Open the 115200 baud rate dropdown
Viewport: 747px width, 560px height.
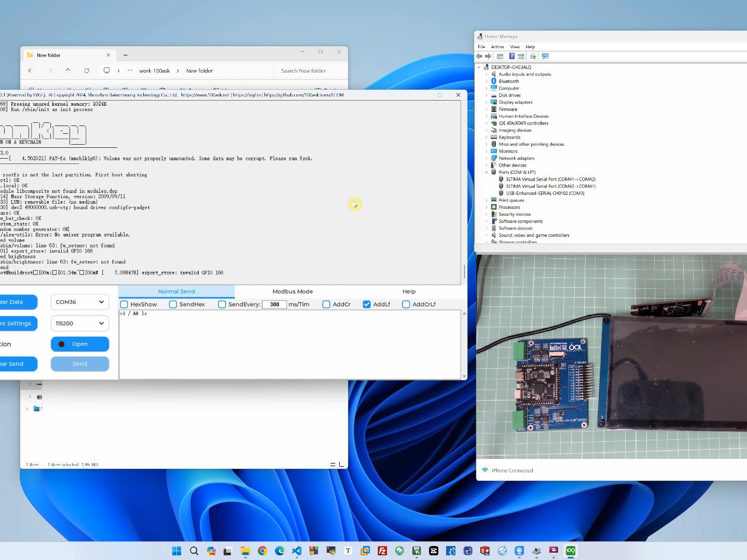[79, 323]
